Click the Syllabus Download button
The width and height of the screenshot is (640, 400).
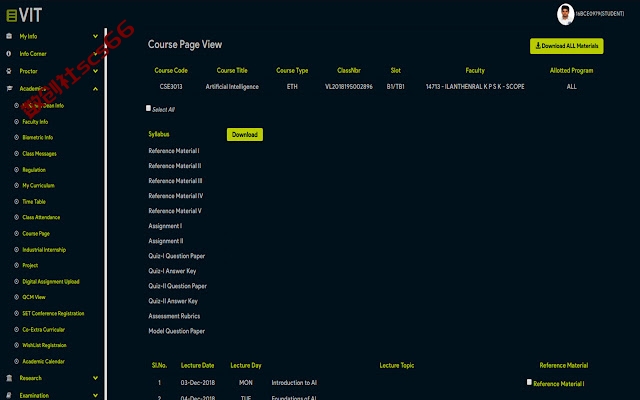pyautogui.click(x=244, y=134)
